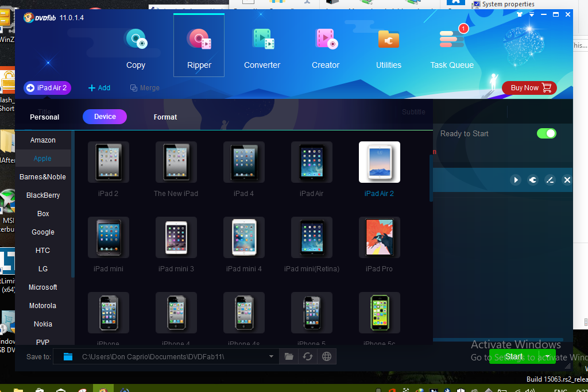Remove the task with the X icon
The height and width of the screenshot is (392, 588).
click(x=567, y=180)
